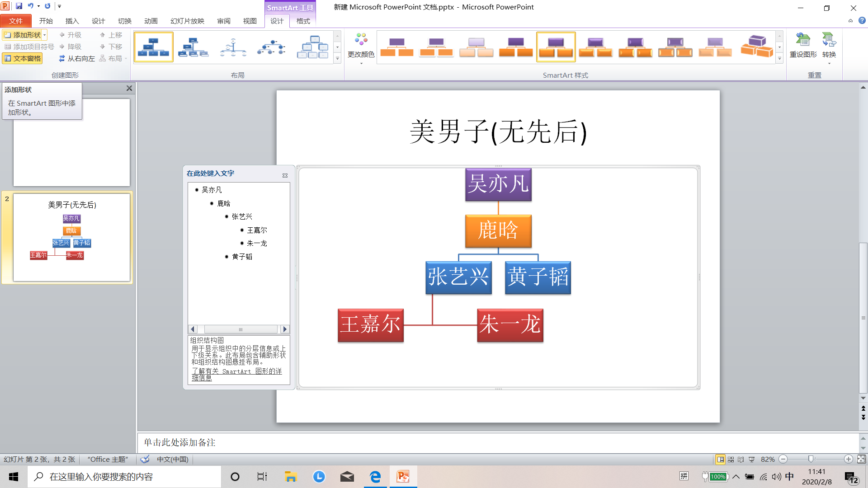点击「上移」按钮调整形状顺序
The image size is (868, 488).
(x=112, y=34)
